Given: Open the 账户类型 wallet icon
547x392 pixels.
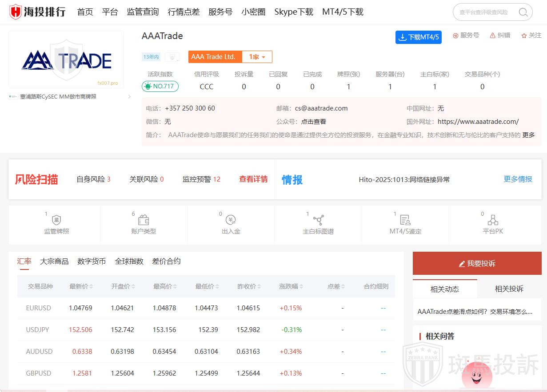Looking at the screenshot, I should click(144, 220).
